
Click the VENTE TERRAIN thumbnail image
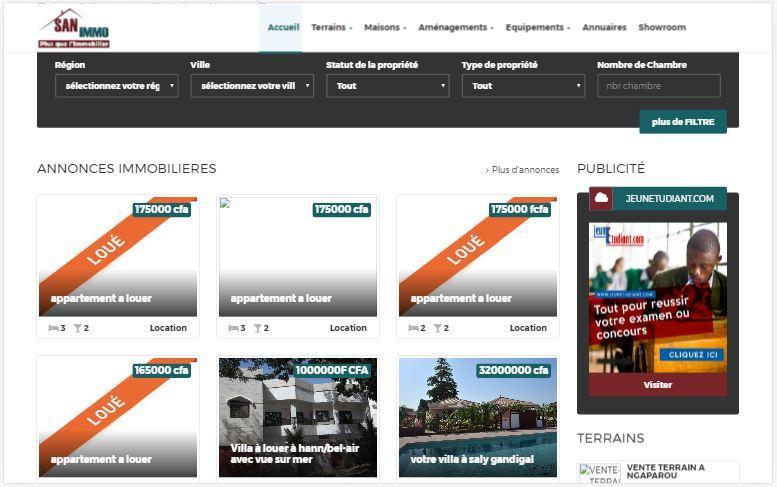pyautogui.click(x=600, y=473)
